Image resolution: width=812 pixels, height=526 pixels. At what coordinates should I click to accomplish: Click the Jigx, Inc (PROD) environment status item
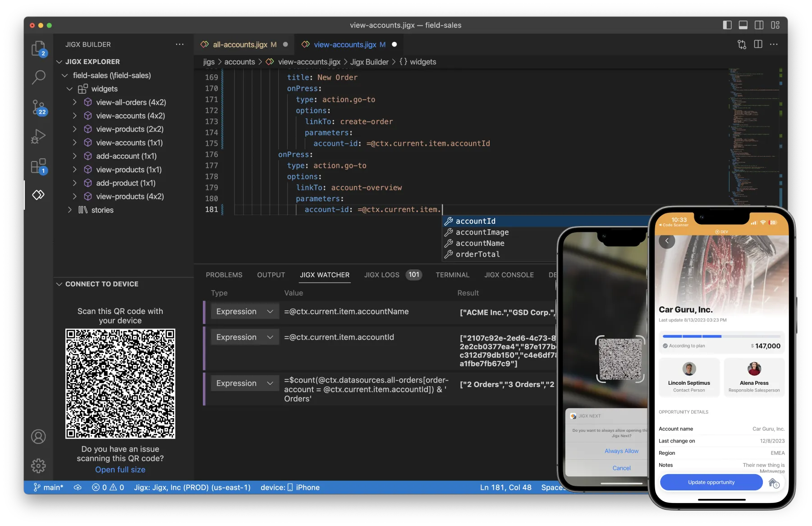(192, 488)
